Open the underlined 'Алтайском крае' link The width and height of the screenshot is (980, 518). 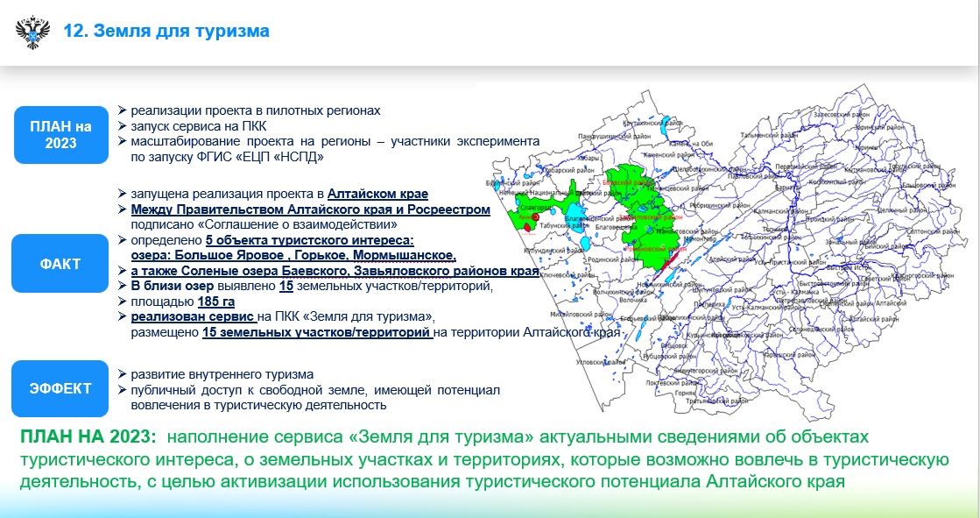coord(377,194)
